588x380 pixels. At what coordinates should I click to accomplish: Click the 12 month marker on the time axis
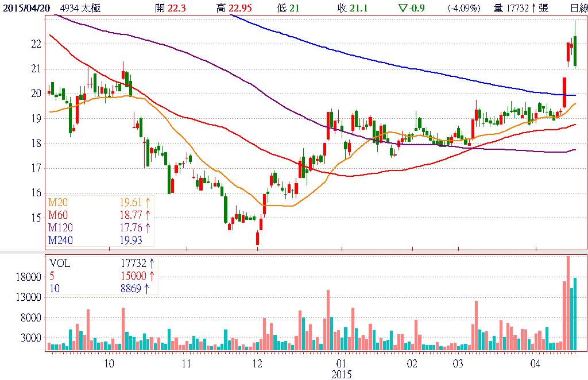click(x=257, y=363)
